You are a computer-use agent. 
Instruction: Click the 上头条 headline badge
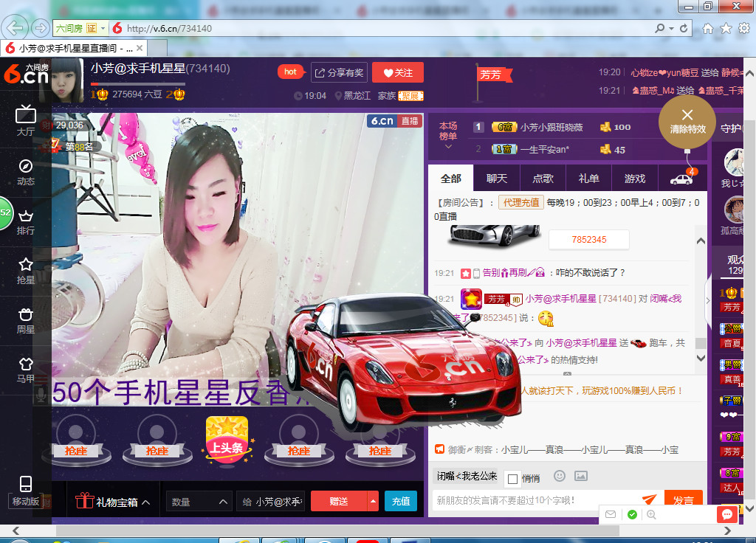click(x=227, y=440)
